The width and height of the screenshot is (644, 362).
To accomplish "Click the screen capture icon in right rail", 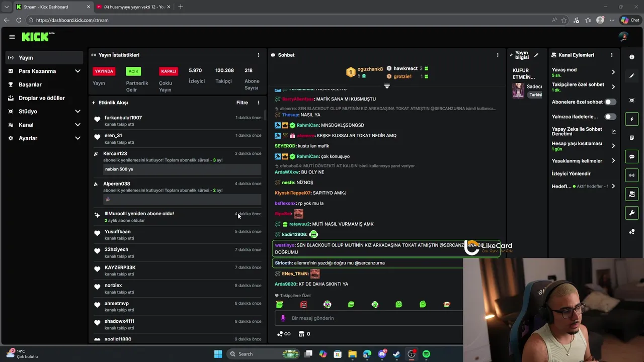I will [x=632, y=100].
